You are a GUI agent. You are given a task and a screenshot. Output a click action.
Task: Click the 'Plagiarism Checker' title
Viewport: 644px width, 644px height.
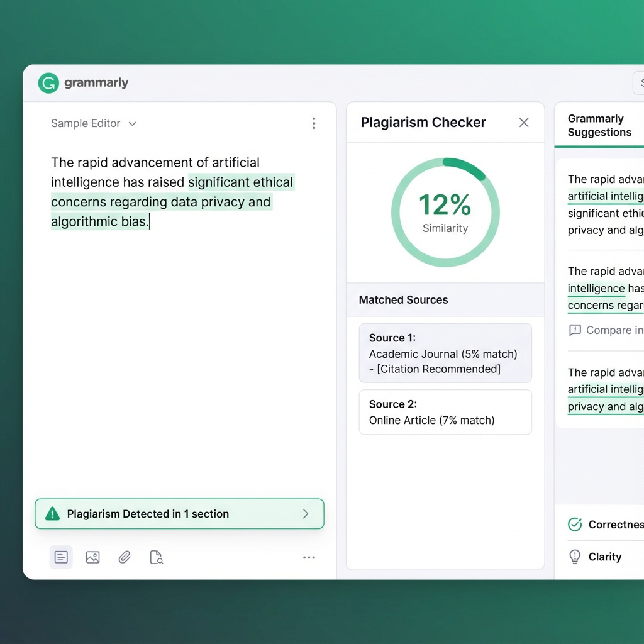pos(423,122)
